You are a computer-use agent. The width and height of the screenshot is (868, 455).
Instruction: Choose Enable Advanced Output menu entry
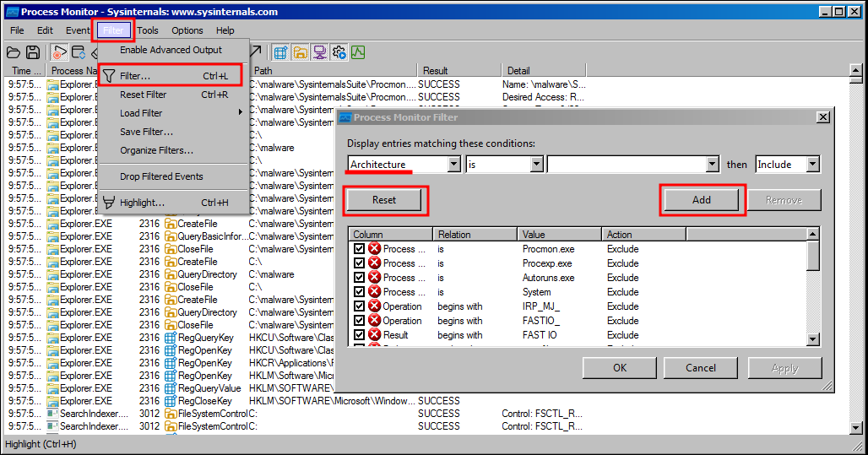click(x=174, y=50)
